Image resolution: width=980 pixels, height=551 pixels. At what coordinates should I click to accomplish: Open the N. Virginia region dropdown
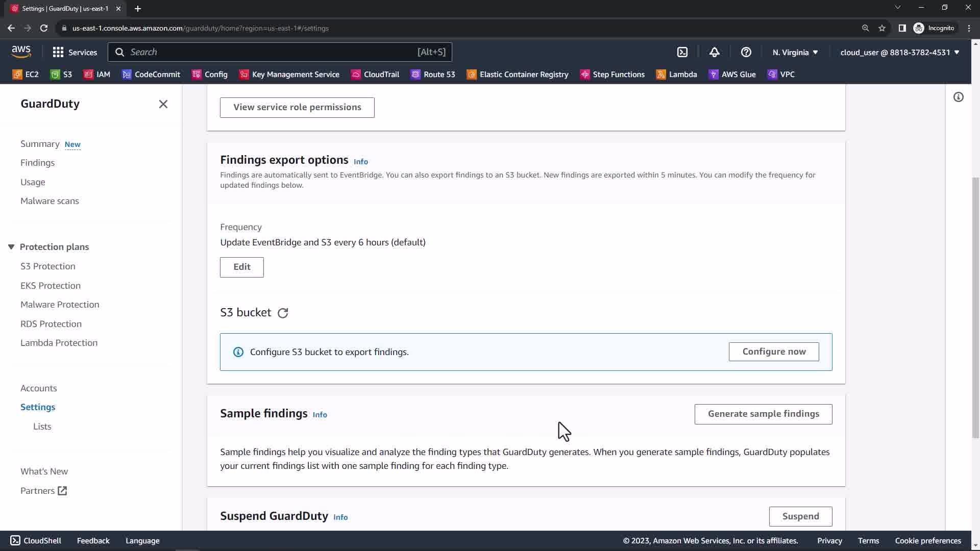(x=795, y=52)
